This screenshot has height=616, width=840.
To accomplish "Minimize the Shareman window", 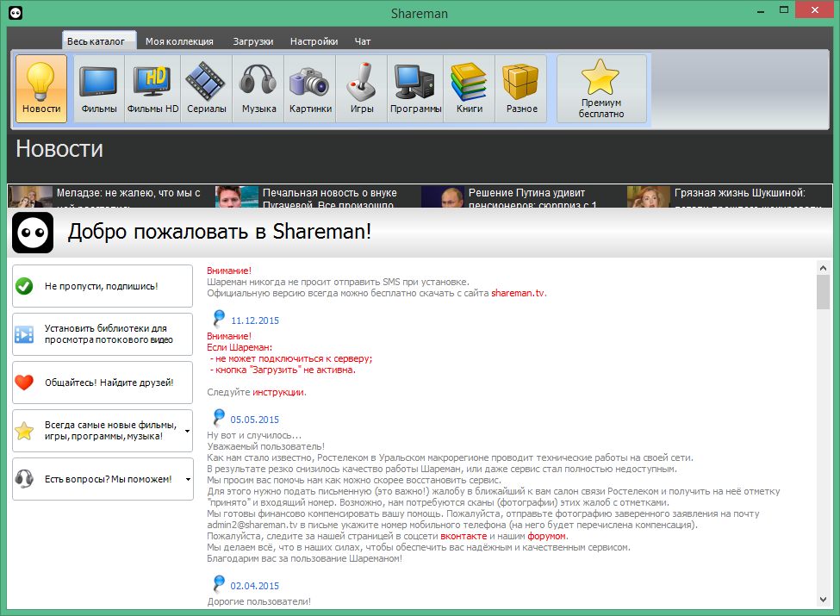I will coord(760,10).
